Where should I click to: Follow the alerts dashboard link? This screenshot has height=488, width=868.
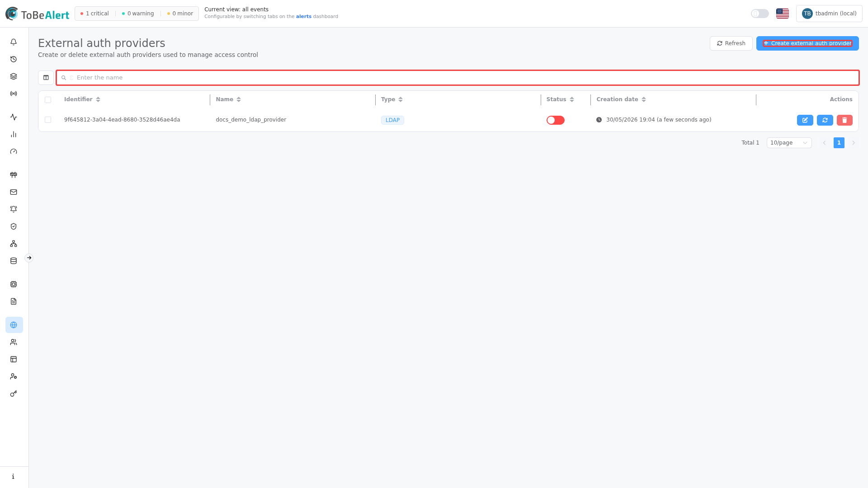(303, 17)
